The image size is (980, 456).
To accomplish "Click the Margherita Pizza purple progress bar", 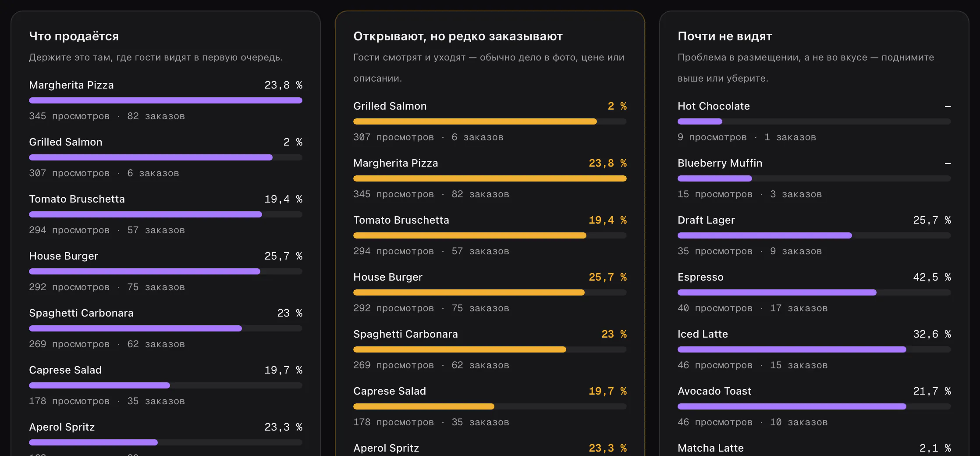I will (166, 100).
